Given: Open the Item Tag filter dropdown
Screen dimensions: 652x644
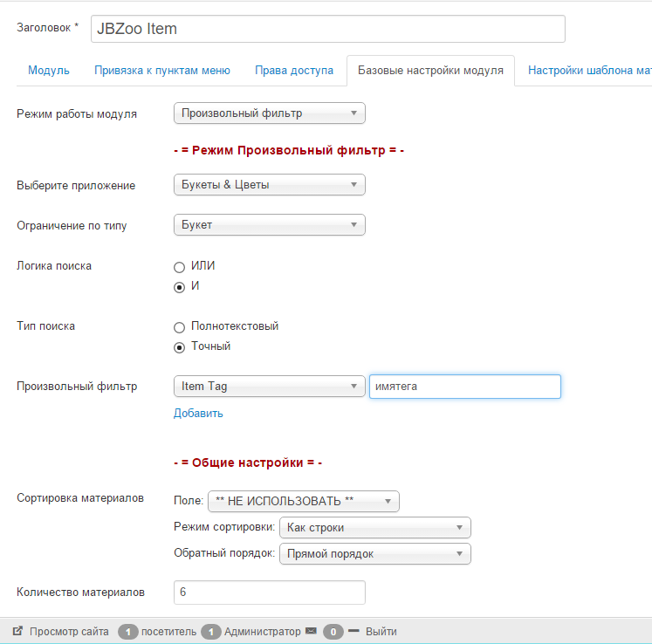Looking at the screenshot, I should tap(269, 387).
